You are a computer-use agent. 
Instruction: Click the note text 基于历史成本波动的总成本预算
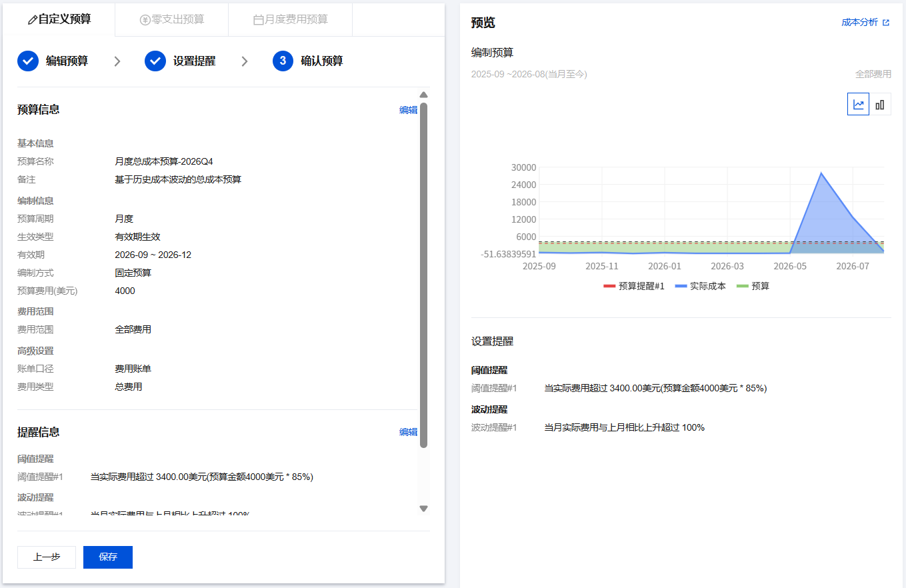178,179
